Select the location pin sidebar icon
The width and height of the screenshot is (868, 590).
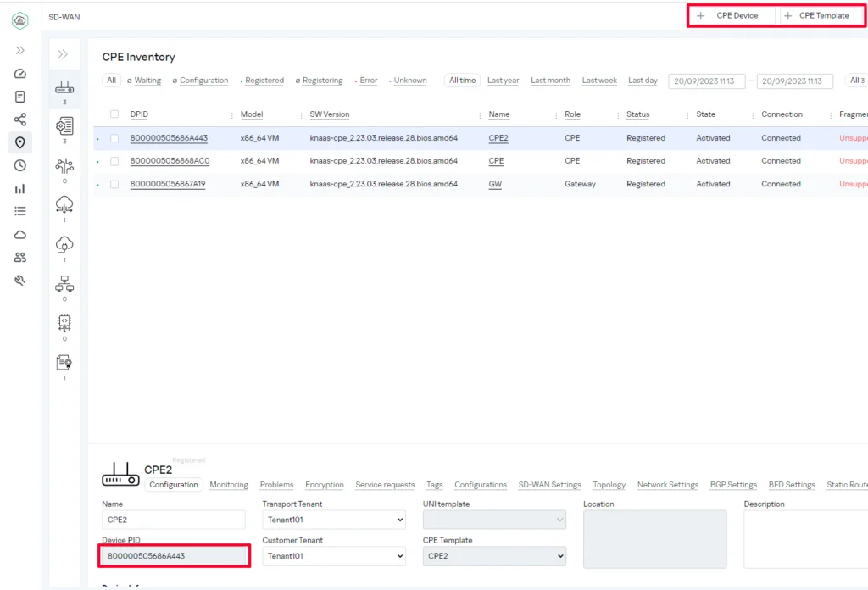coord(20,142)
